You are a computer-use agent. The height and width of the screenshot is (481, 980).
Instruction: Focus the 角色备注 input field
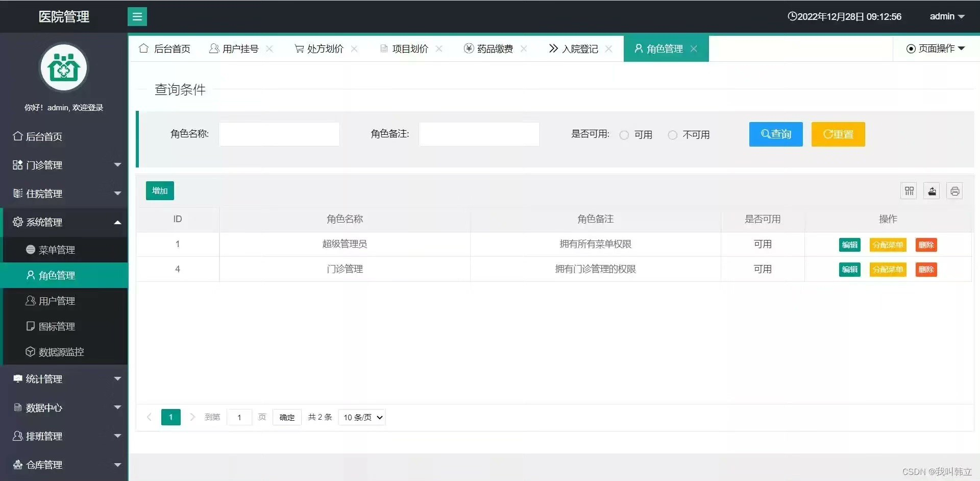click(x=479, y=134)
